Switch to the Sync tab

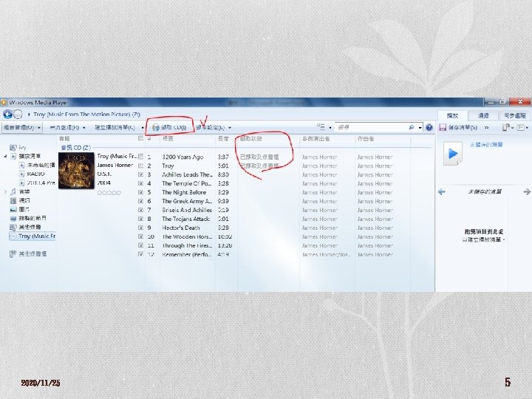pos(515,116)
